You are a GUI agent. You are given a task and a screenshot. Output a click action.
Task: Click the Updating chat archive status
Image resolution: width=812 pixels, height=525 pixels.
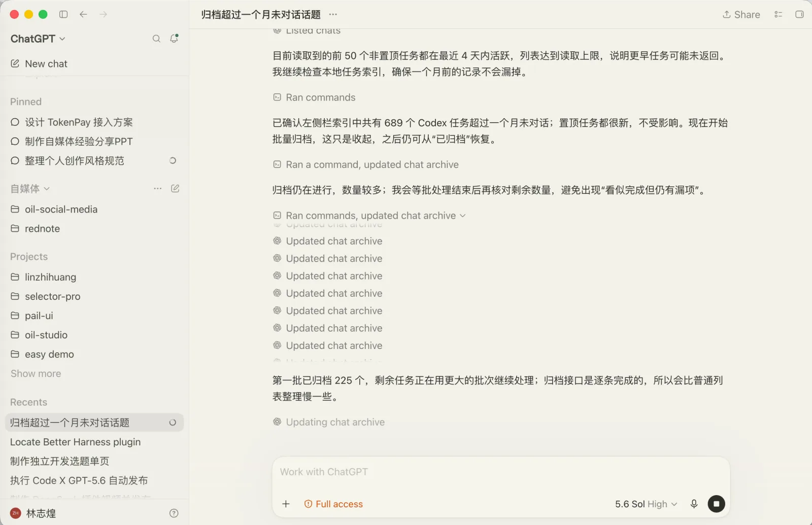[x=329, y=422]
